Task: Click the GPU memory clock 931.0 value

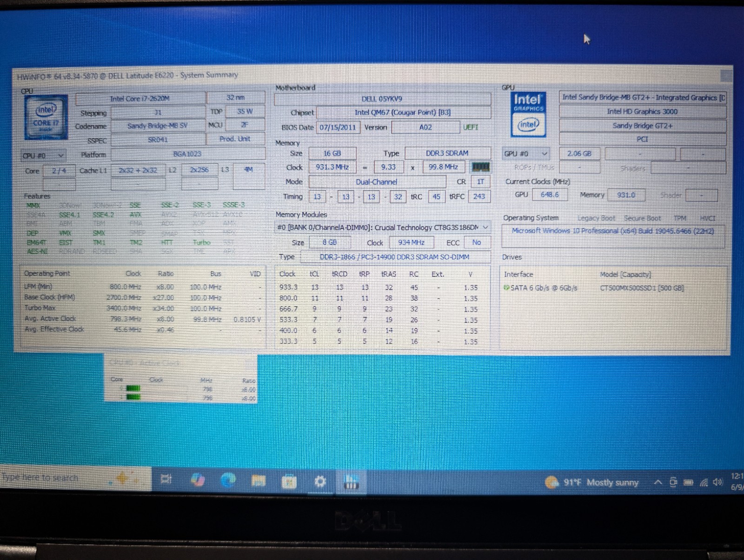Action: tap(626, 195)
